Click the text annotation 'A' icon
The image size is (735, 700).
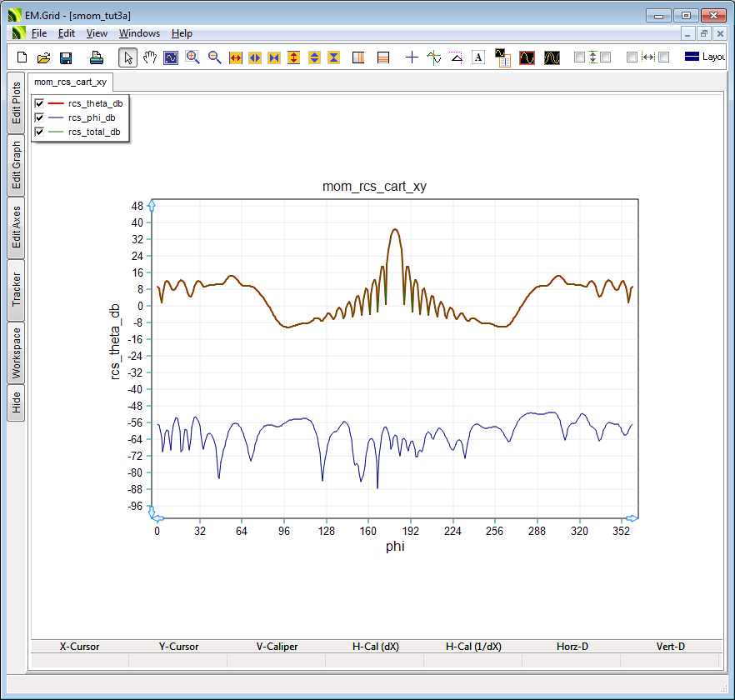tap(478, 57)
